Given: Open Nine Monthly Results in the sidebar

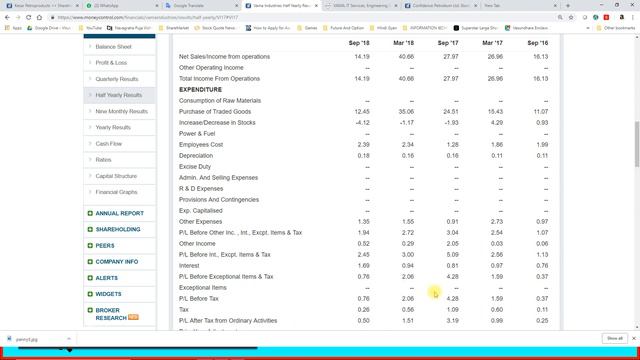Looking at the screenshot, I should 121,111.
